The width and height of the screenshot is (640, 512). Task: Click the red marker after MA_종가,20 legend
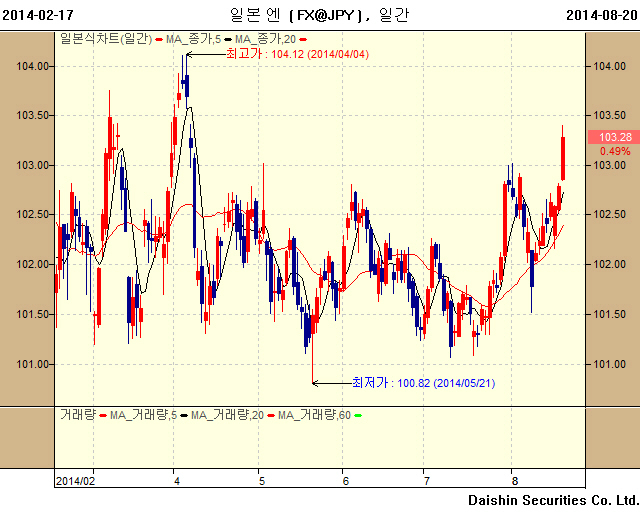point(301,38)
